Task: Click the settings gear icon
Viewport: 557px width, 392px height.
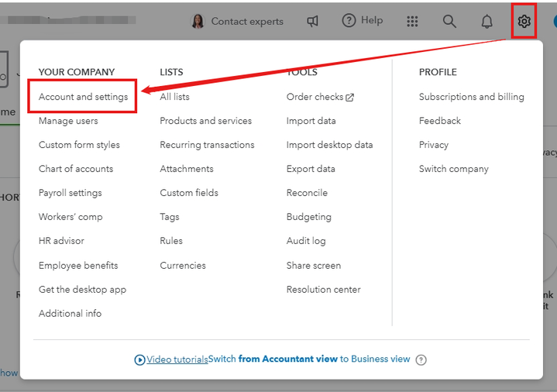Action: coord(524,21)
